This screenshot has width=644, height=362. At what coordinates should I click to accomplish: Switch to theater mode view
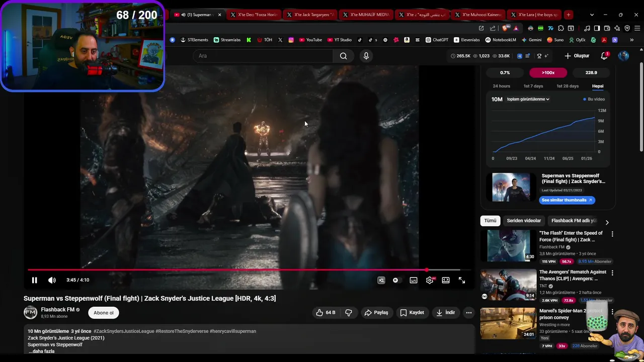point(445,280)
